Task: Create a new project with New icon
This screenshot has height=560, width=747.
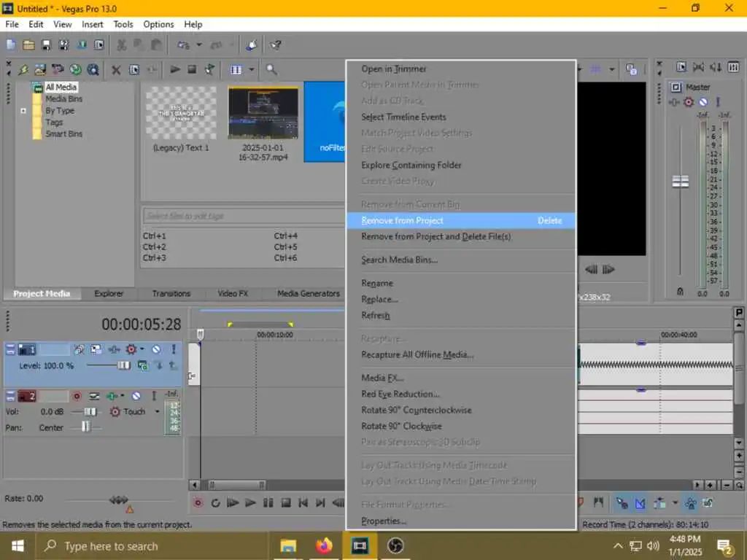Action: point(11,45)
